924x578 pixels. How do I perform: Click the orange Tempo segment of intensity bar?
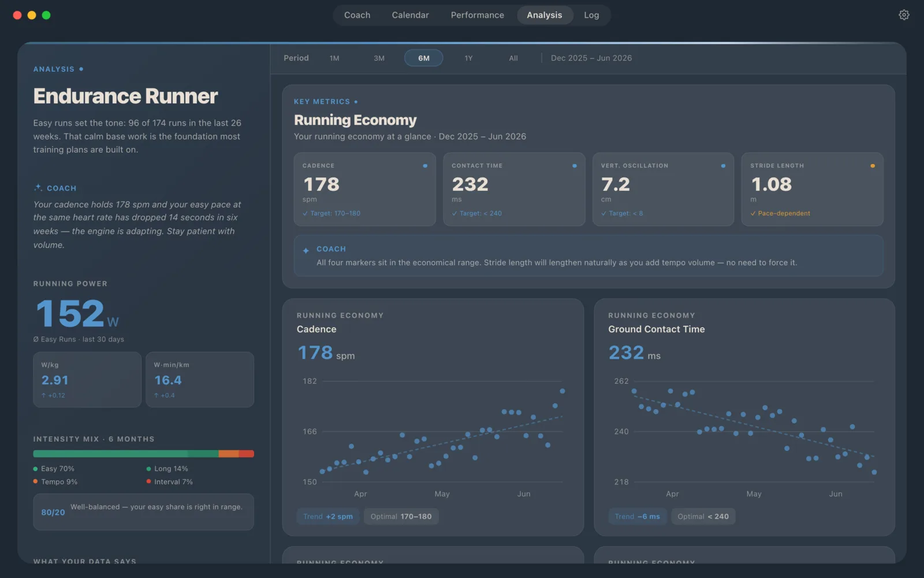coord(229,454)
